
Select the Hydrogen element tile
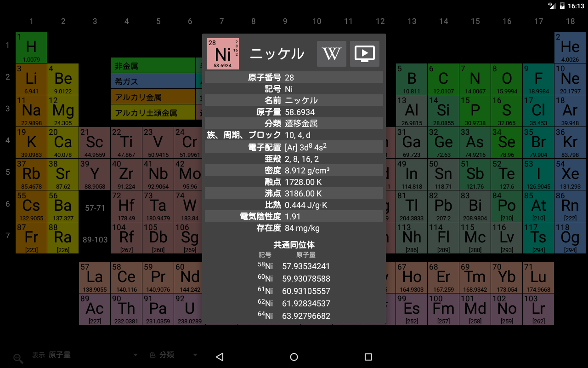[x=31, y=47]
